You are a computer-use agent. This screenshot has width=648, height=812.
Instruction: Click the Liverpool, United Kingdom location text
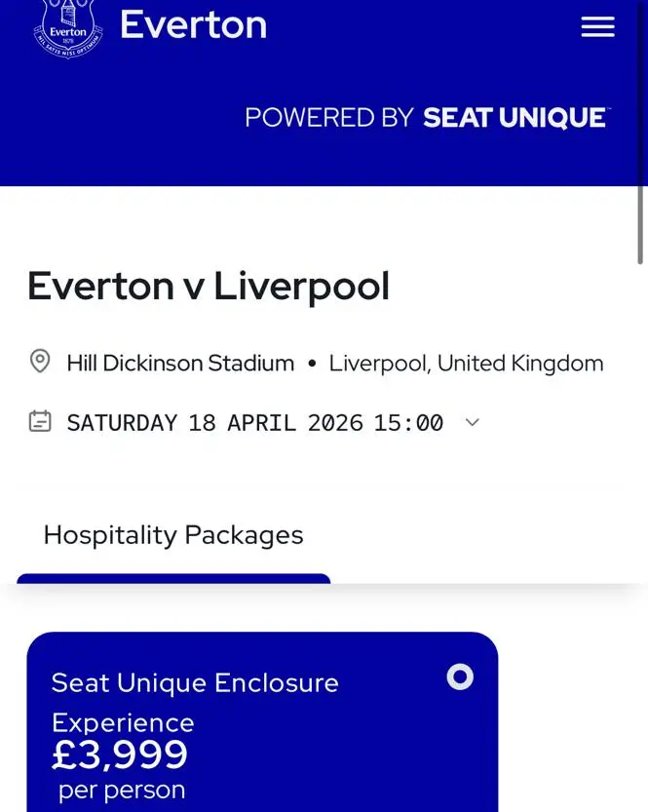point(466,364)
